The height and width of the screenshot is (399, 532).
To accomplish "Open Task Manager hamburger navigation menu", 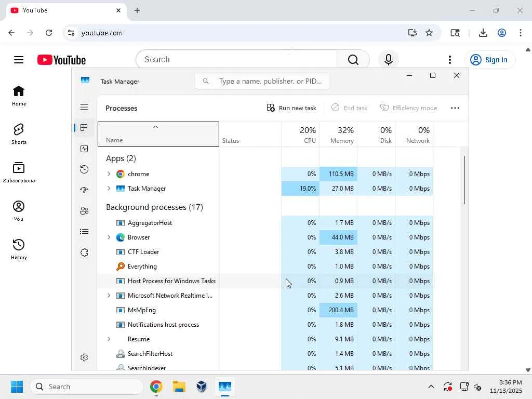I will click(84, 108).
